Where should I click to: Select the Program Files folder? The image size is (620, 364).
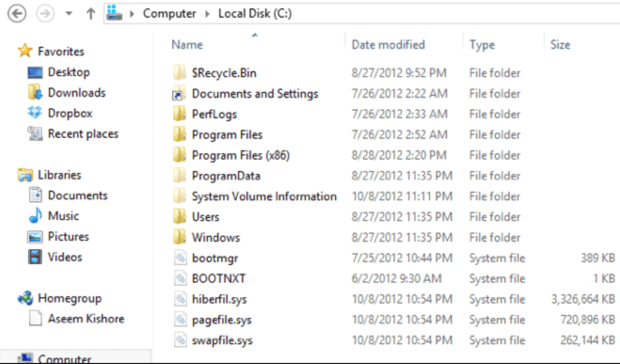(x=227, y=135)
